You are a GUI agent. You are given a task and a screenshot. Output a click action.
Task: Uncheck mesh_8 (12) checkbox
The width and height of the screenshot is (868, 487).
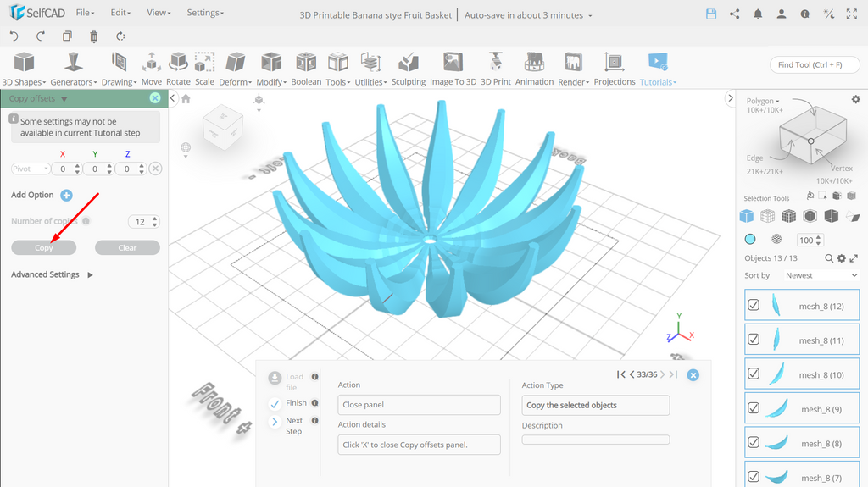(754, 305)
